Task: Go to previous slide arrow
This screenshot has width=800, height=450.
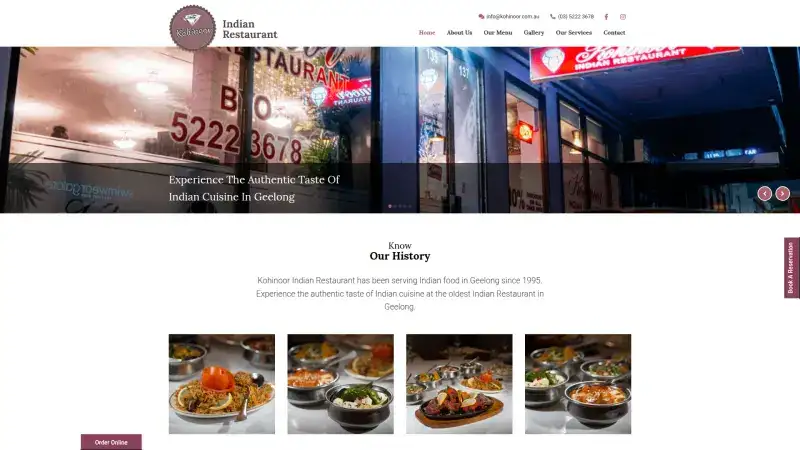Action: tap(764, 193)
